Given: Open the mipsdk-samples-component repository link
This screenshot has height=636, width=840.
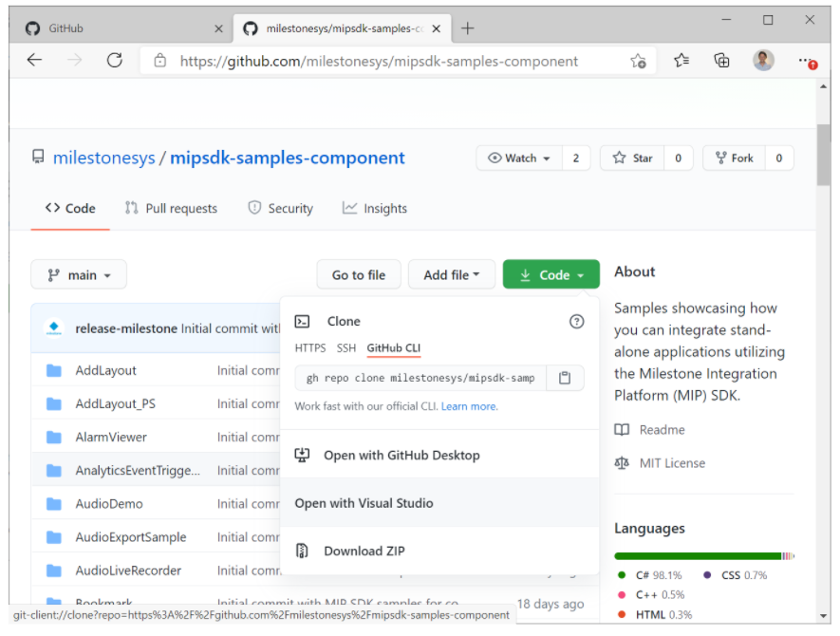Looking at the screenshot, I should point(288,159).
